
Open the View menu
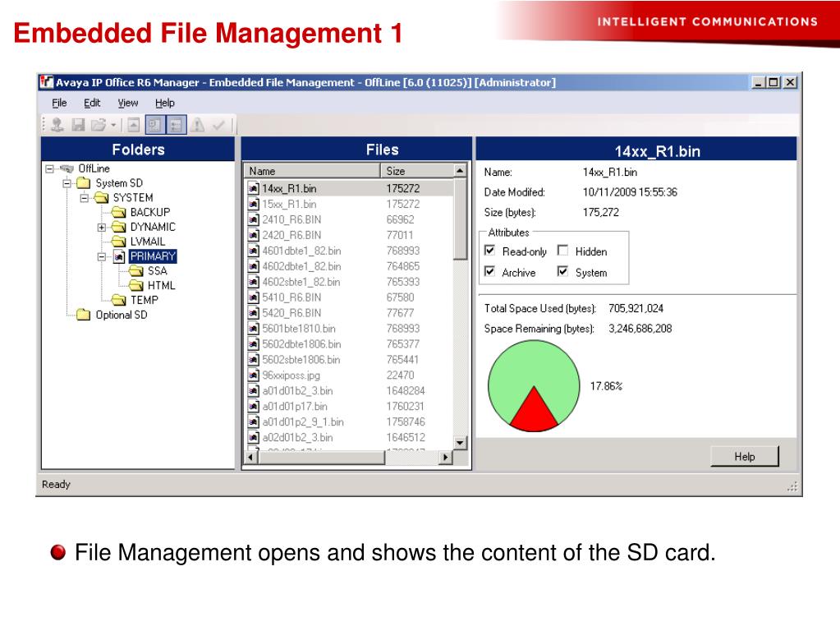pos(128,103)
